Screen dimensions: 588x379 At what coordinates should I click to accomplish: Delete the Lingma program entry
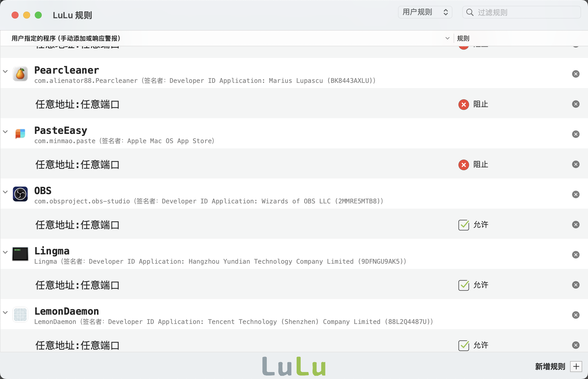point(576,255)
